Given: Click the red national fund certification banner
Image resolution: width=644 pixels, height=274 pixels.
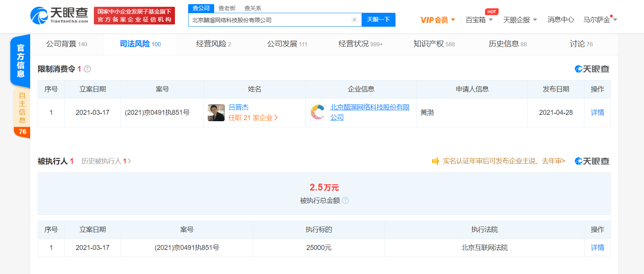Looking at the screenshot, I should pyautogui.click(x=134, y=15).
